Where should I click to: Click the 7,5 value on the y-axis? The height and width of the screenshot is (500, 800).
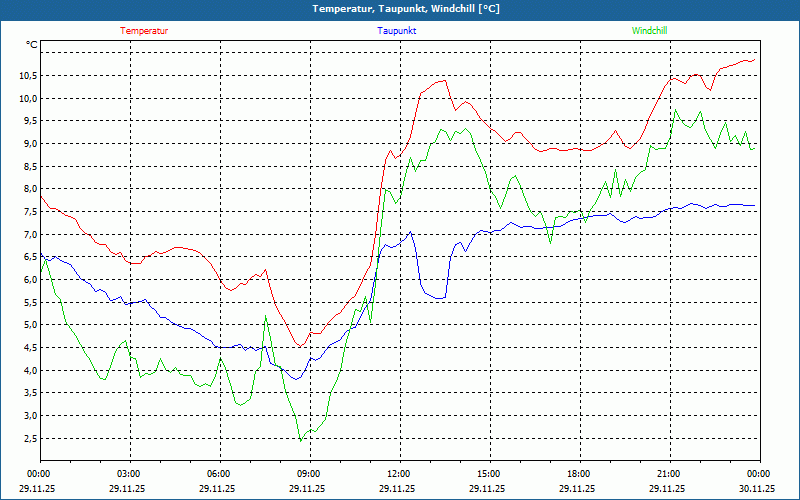coord(29,212)
